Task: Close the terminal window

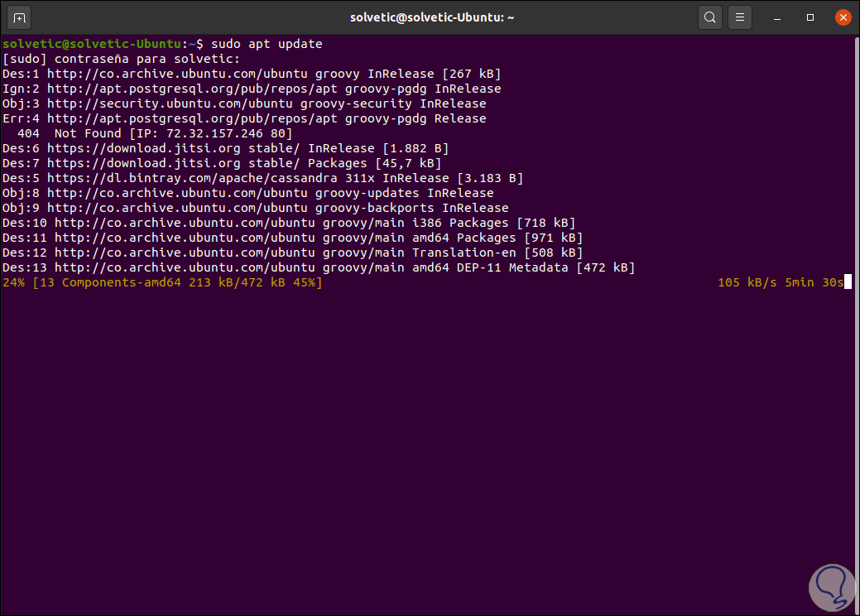Action: click(x=843, y=17)
